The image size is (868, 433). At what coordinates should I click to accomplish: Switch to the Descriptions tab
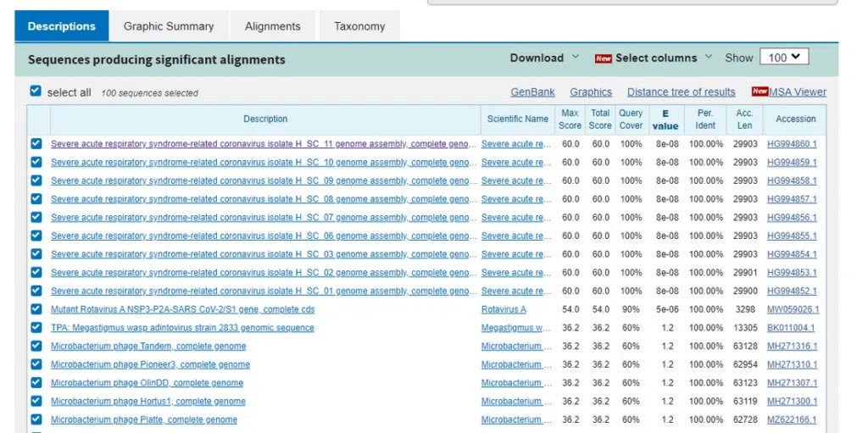pos(61,26)
